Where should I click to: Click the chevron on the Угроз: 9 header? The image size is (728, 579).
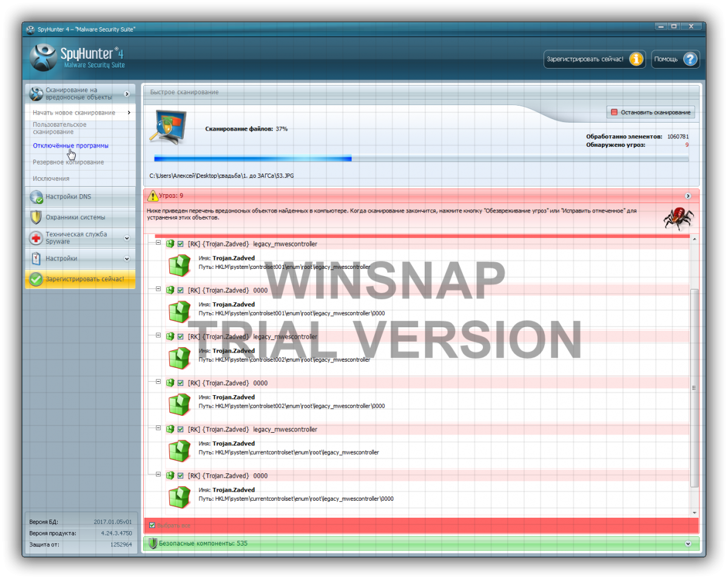688,196
